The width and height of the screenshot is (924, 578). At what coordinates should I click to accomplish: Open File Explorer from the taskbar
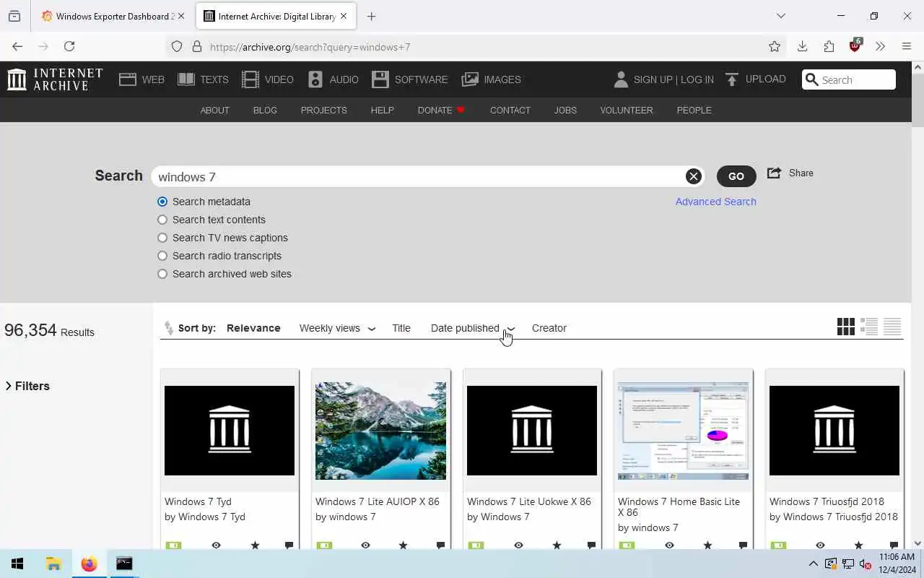[53, 564]
